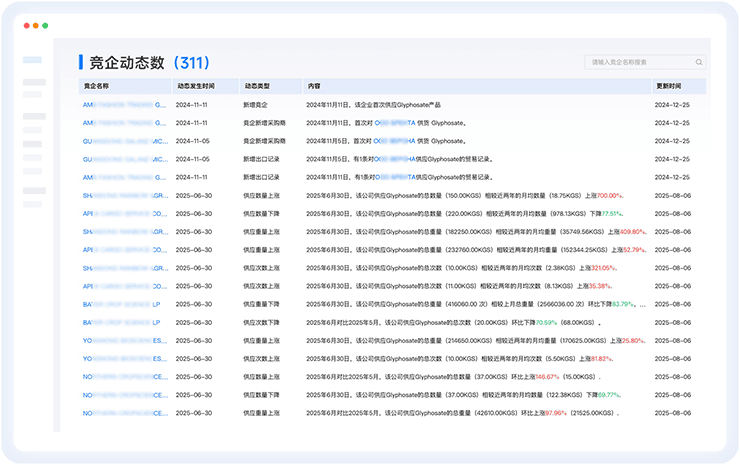The height and width of the screenshot is (465, 740).
Task: Open company link in row showing 146.67%
Action: tap(125, 376)
